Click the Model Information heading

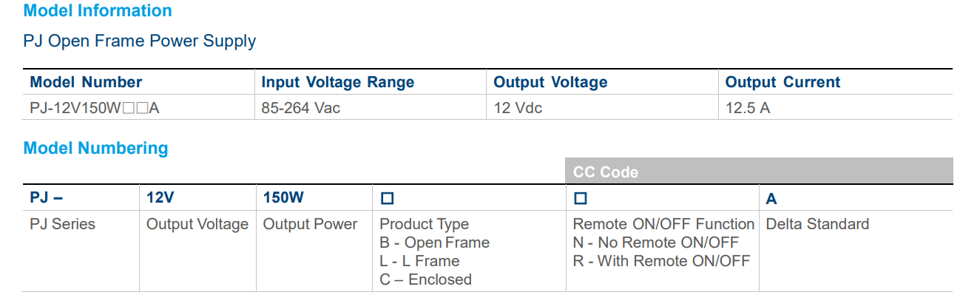coord(98,11)
